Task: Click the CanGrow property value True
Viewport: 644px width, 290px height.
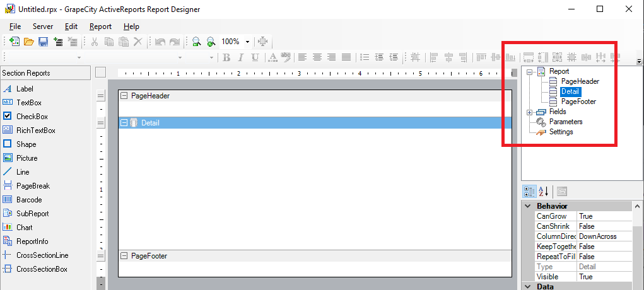Action: (604, 216)
